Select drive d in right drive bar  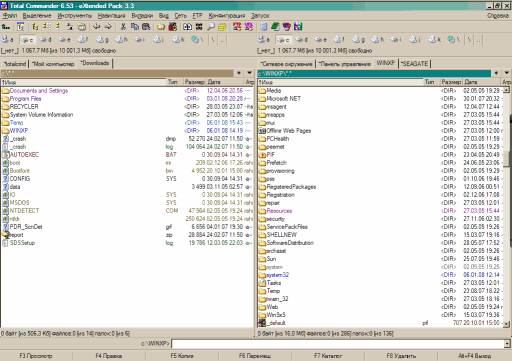[302, 40]
